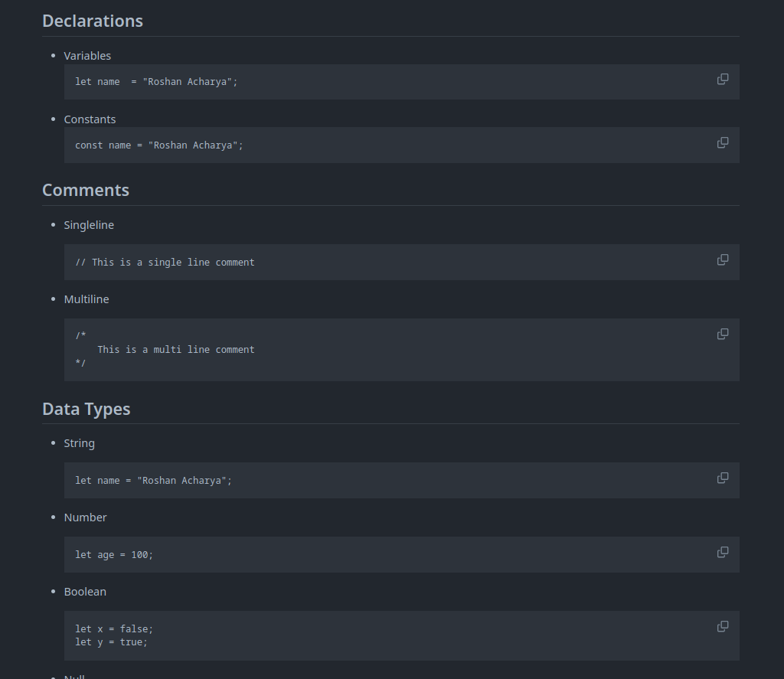This screenshot has height=679, width=784.
Task: Click the Data Types section heading
Action: pyautogui.click(x=86, y=409)
